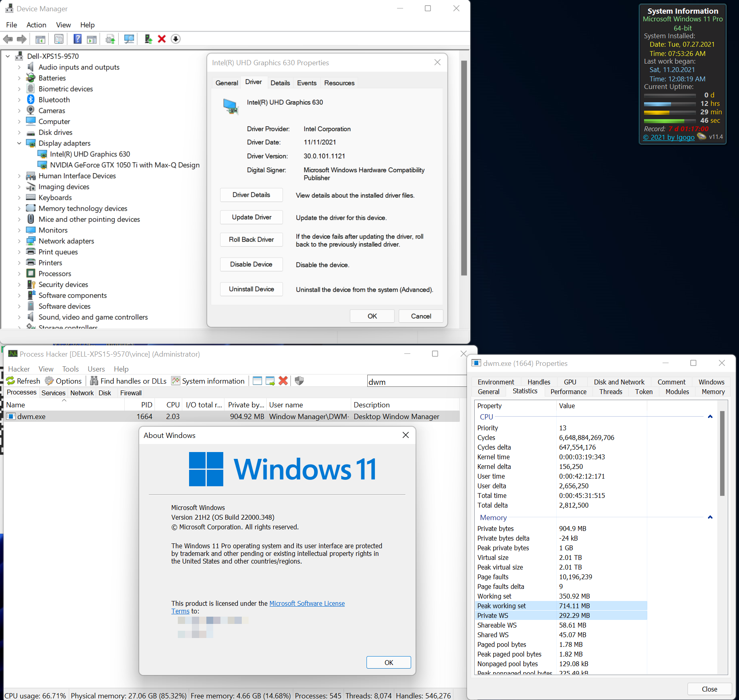The width and height of the screenshot is (739, 700).
Task: Click Process Hacker's red X toolbar icon
Action: pos(283,381)
